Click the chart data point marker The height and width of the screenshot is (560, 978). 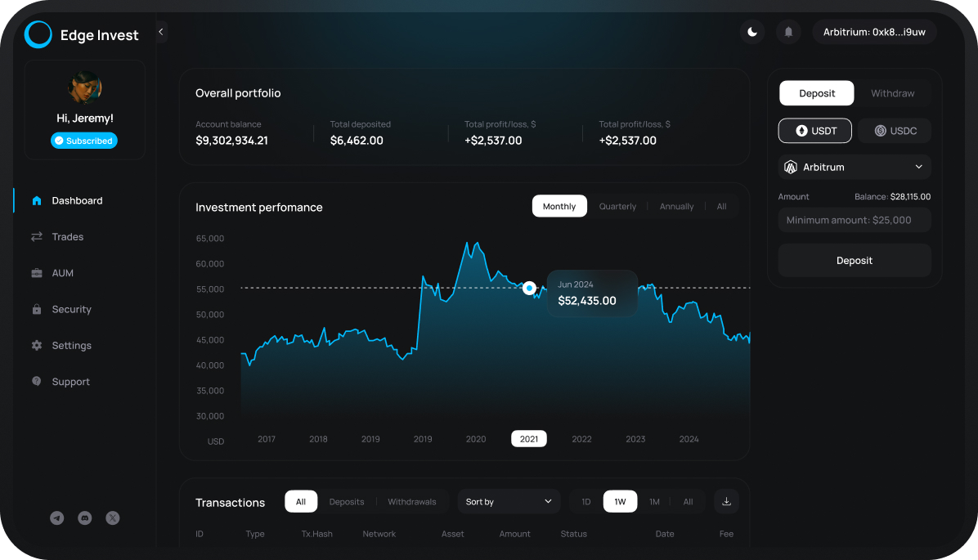click(529, 288)
